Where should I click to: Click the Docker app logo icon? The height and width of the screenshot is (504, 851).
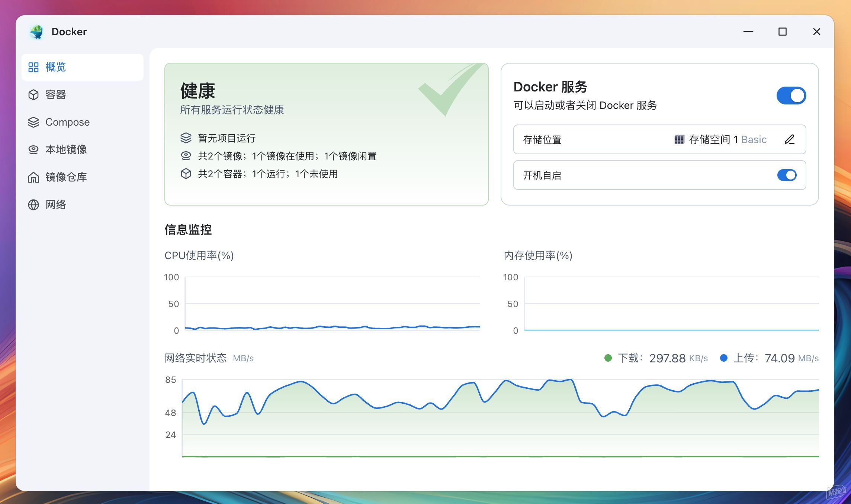pos(36,32)
